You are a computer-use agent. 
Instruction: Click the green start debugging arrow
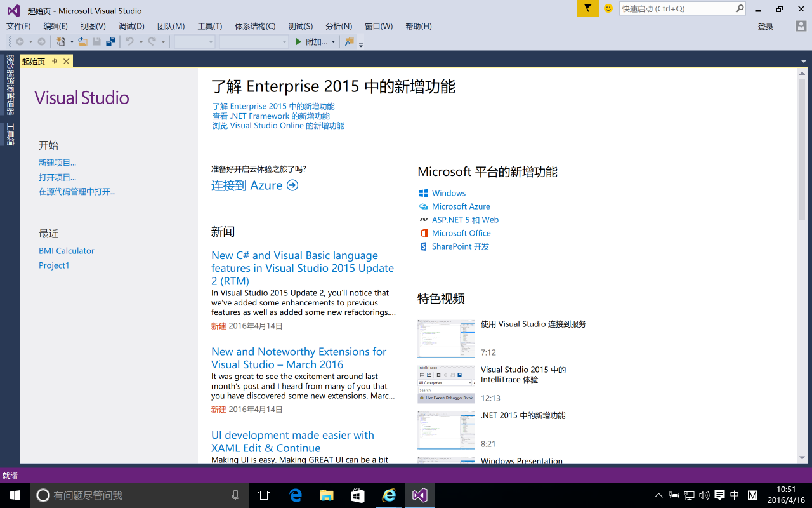click(x=298, y=42)
